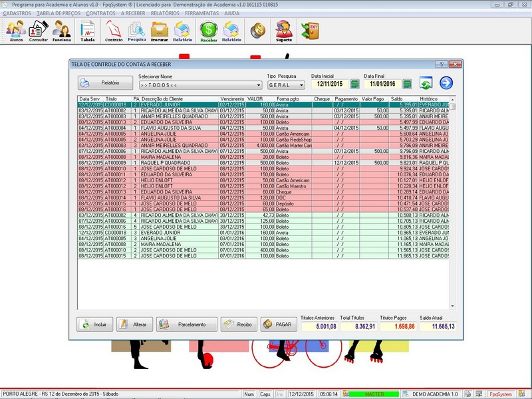Click the Recibo button

point(239,325)
